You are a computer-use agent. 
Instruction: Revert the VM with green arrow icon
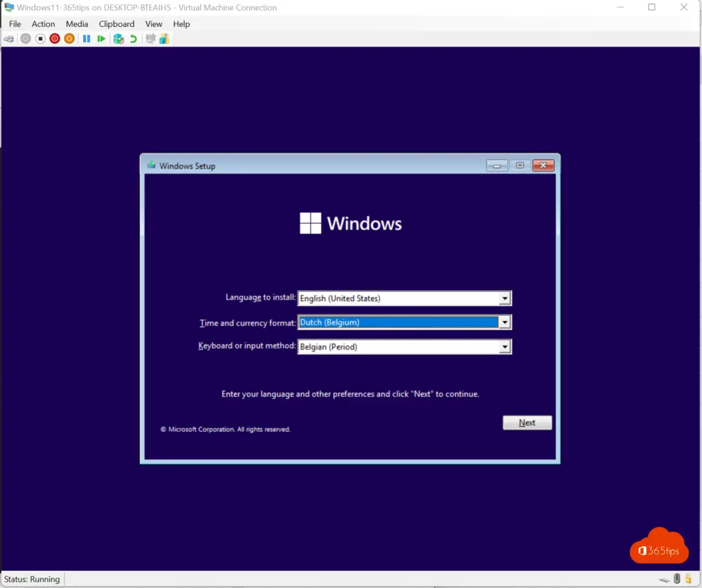point(133,39)
